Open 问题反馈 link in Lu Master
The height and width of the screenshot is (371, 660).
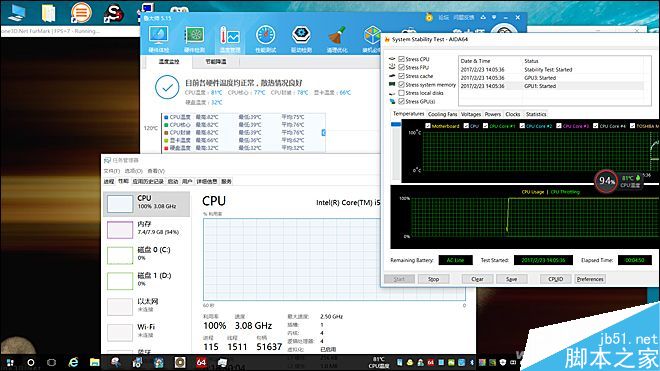click(463, 18)
